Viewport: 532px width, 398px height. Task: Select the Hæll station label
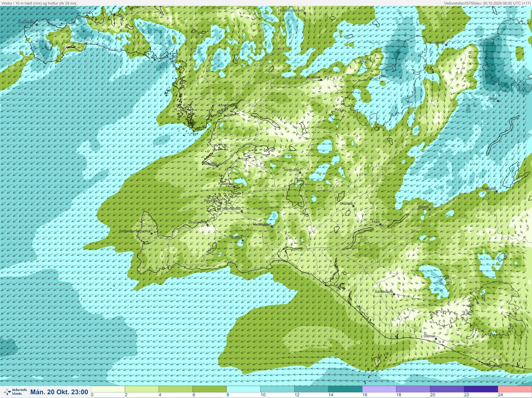376,222
